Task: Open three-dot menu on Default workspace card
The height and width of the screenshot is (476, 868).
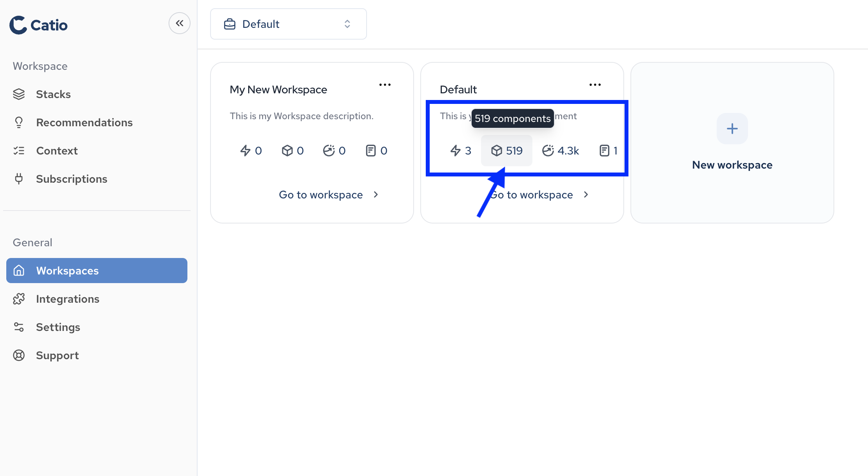Action: pyautogui.click(x=595, y=85)
